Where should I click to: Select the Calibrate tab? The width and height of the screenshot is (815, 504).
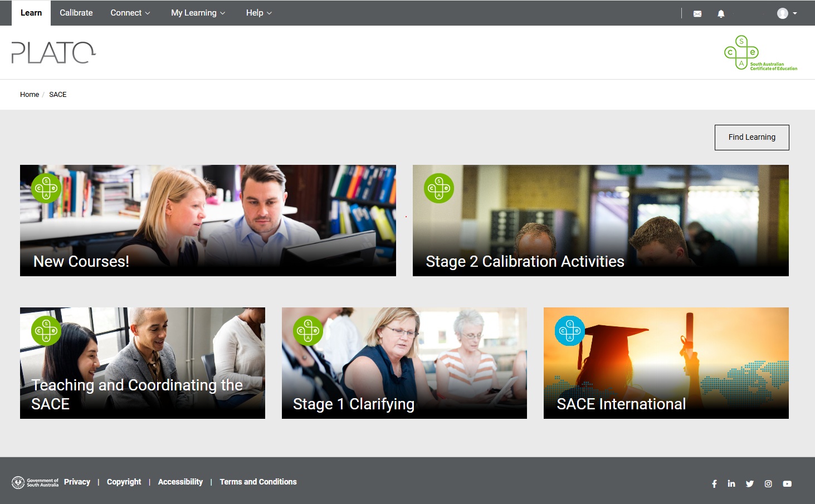(x=76, y=13)
